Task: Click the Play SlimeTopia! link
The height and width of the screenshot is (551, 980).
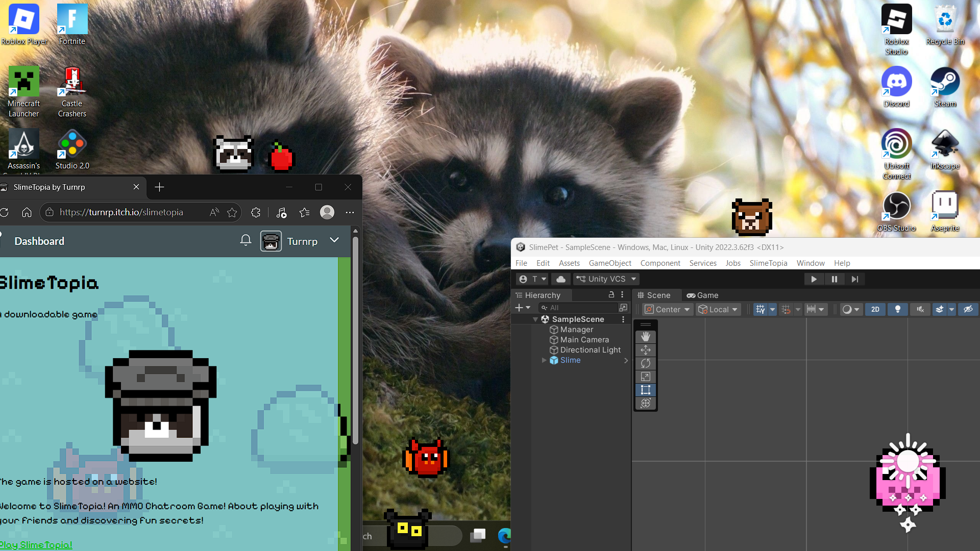Action: point(36,545)
